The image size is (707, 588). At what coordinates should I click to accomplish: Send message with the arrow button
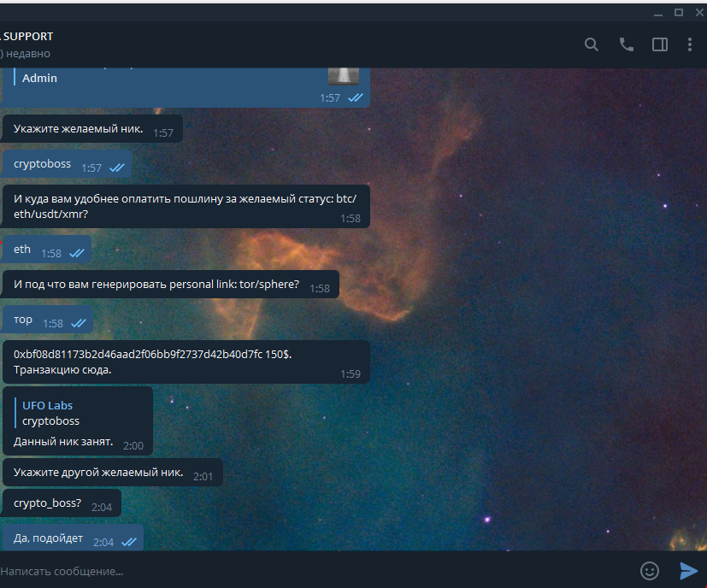688,571
